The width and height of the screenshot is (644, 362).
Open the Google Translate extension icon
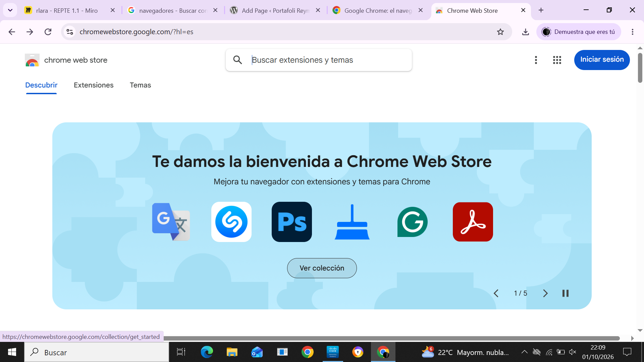[171, 222]
